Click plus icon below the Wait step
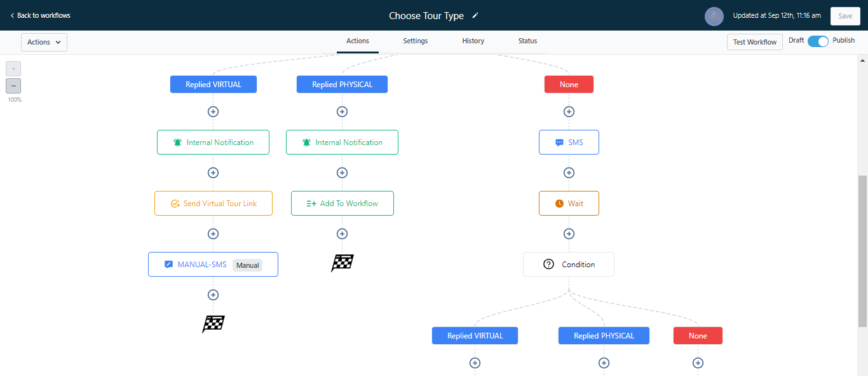 coord(569,233)
